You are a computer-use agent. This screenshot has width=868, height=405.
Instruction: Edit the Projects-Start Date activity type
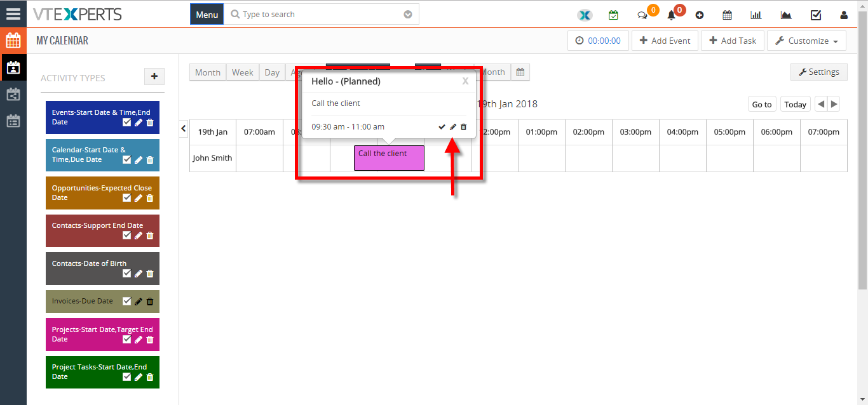(x=139, y=340)
